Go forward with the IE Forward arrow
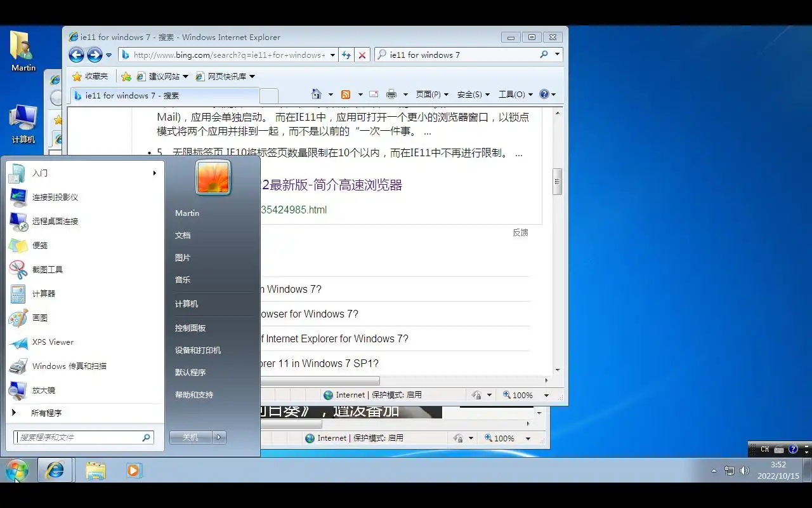This screenshot has width=812, height=508. point(95,55)
